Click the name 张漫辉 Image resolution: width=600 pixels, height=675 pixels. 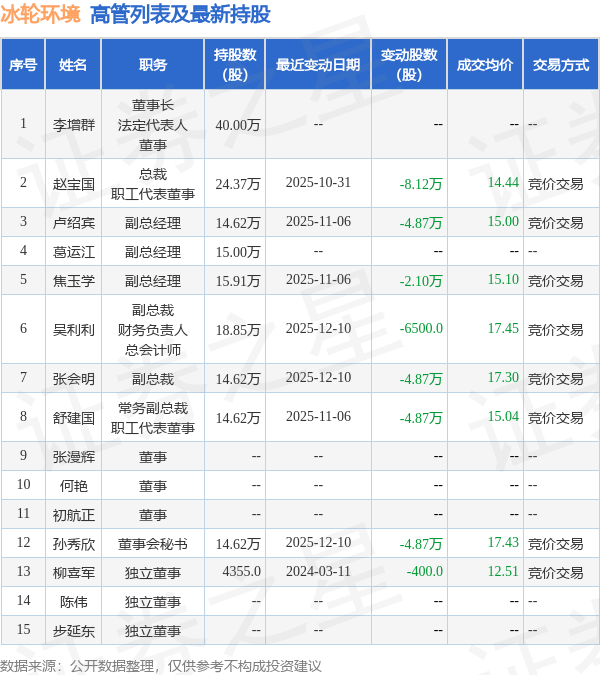click(x=74, y=457)
